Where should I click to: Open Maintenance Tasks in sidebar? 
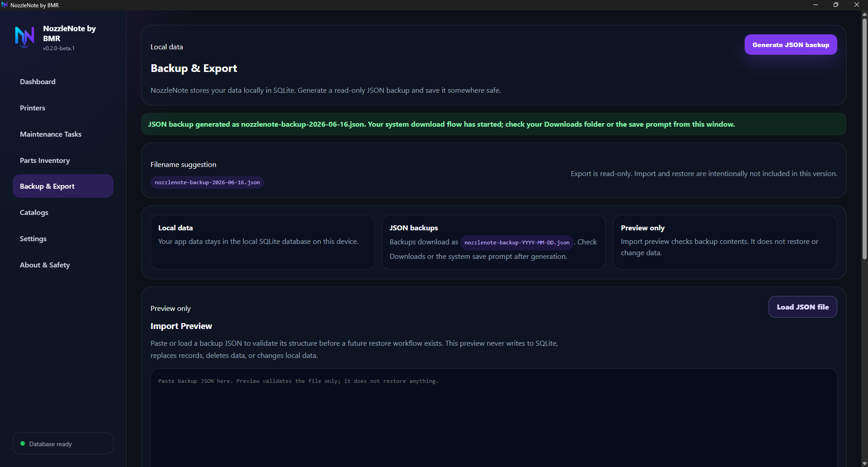point(63,134)
